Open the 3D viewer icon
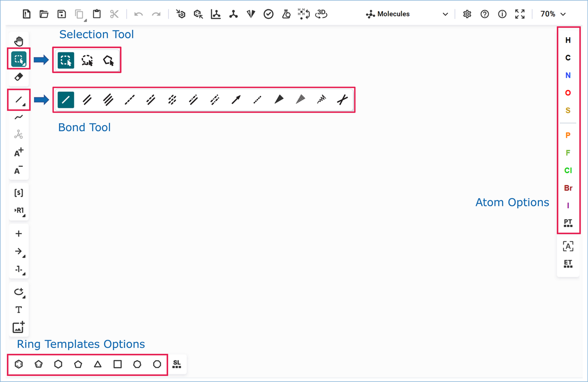The image size is (588, 382). click(x=321, y=14)
